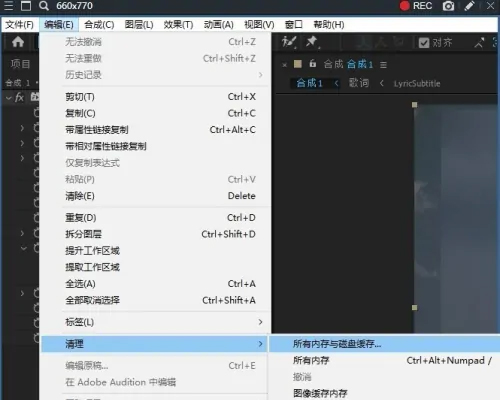The width and height of the screenshot is (500, 400).
Task: Open the 文件(F) menu
Action: [x=20, y=25]
